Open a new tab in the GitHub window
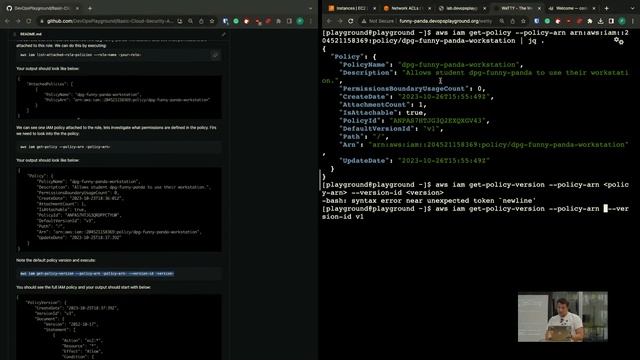Screen dimensions: 640x360 point(90,8)
